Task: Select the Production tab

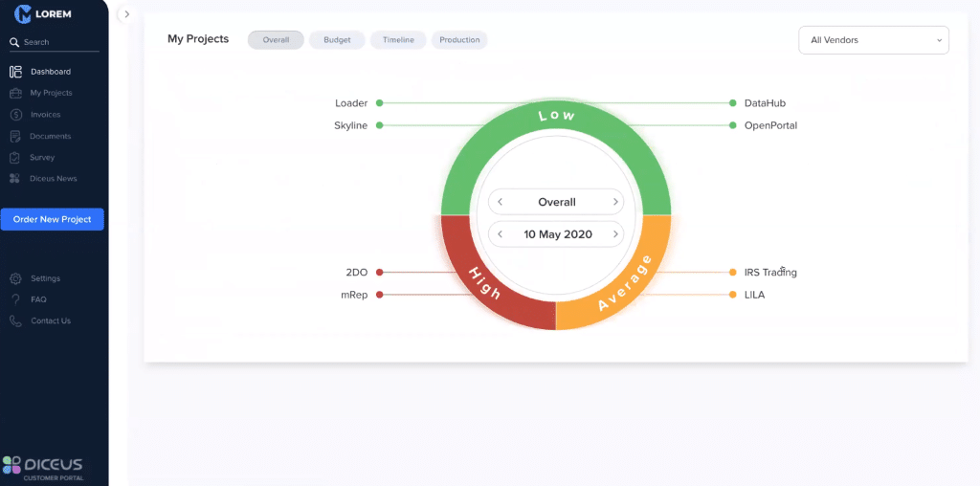Action: coord(459,40)
